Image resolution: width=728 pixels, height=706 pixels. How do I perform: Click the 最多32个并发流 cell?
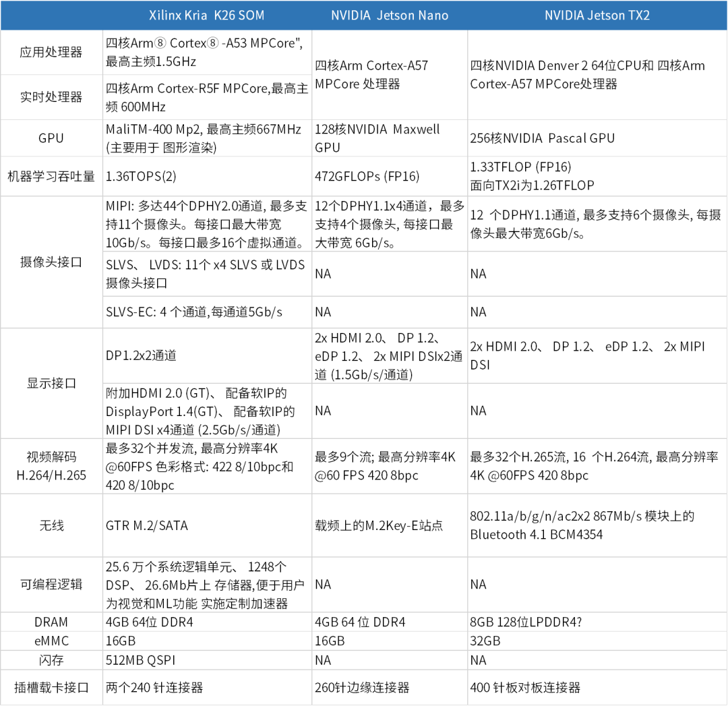coord(207,466)
